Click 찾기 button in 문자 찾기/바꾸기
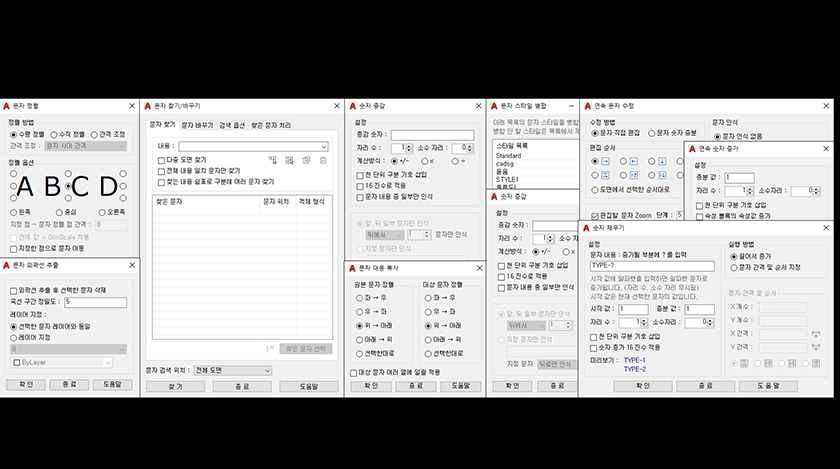840x469 pixels. coord(176,386)
